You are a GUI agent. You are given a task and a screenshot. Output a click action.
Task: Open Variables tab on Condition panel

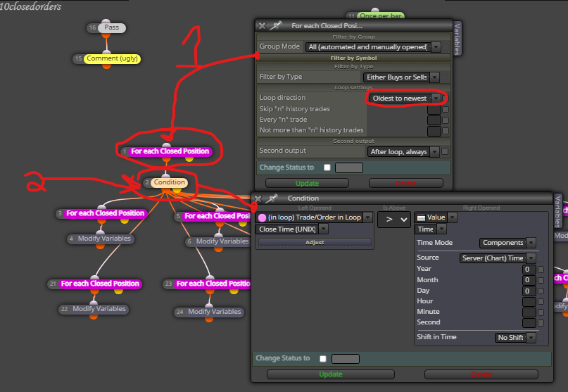pyautogui.click(x=558, y=211)
